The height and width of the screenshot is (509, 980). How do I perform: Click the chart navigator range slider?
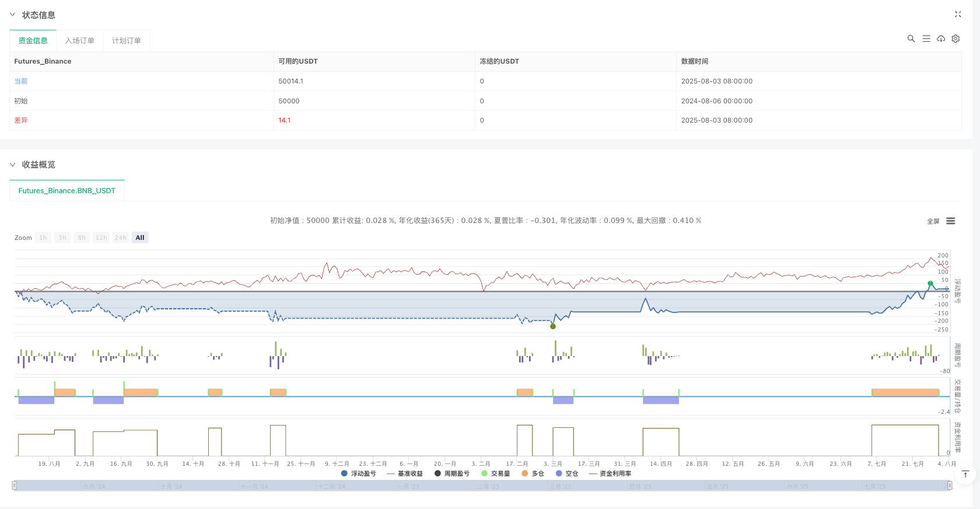coord(482,486)
